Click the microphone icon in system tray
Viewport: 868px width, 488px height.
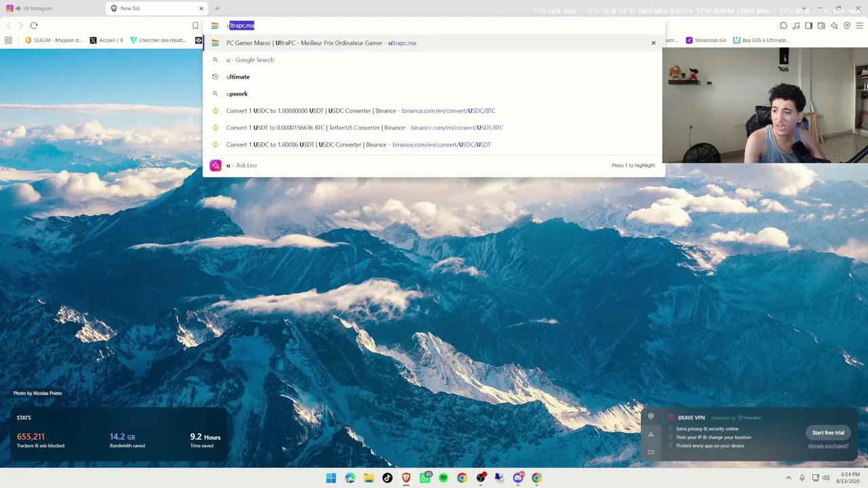[802, 478]
